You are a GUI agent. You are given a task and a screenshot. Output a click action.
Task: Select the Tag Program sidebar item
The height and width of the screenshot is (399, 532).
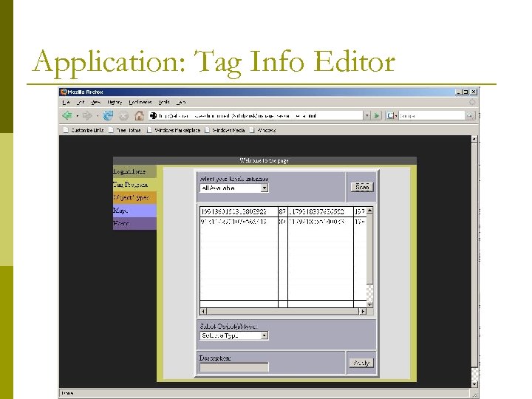[x=134, y=185]
